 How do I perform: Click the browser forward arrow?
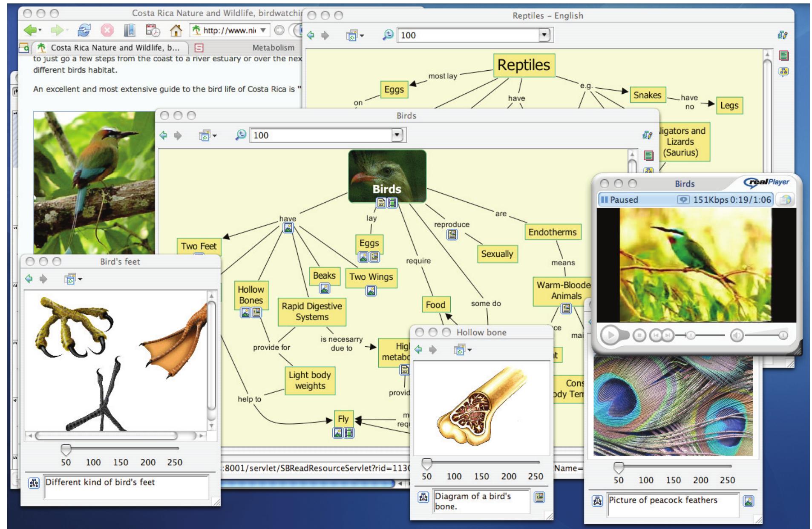(x=57, y=30)
